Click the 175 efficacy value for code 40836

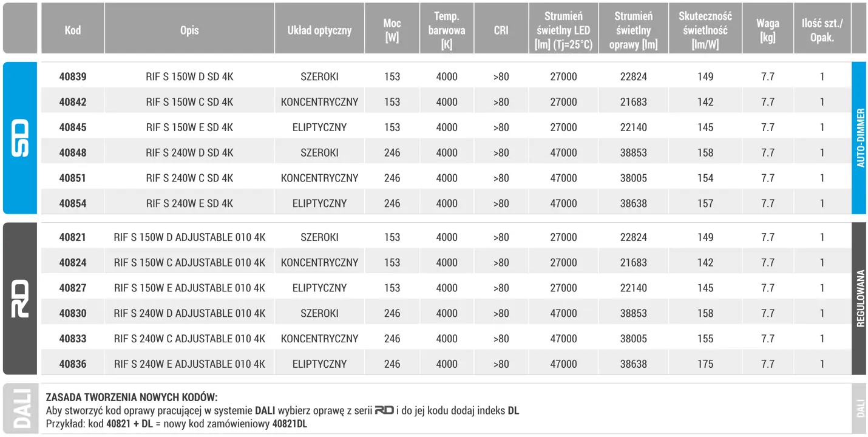705,364
